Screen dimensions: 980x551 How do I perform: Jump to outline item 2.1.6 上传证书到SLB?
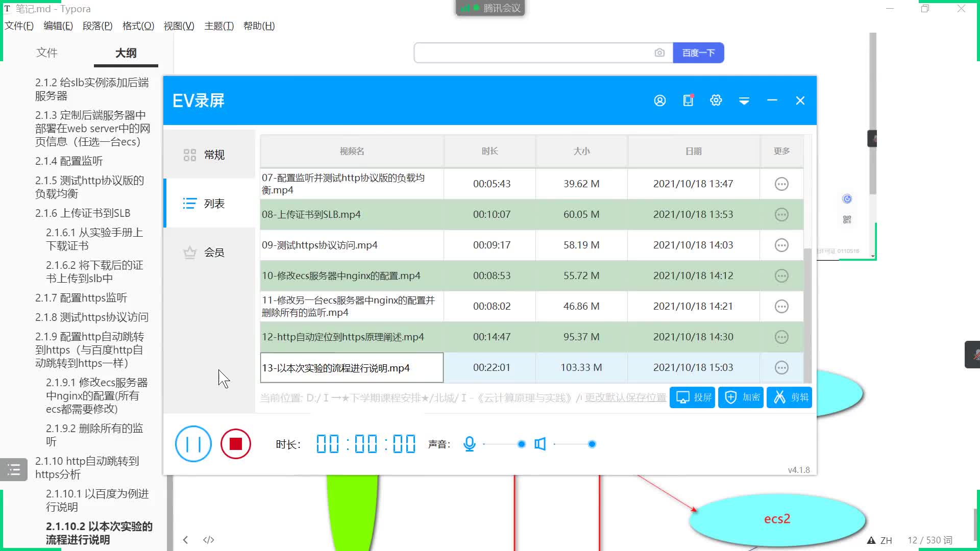tap(83, 213)
